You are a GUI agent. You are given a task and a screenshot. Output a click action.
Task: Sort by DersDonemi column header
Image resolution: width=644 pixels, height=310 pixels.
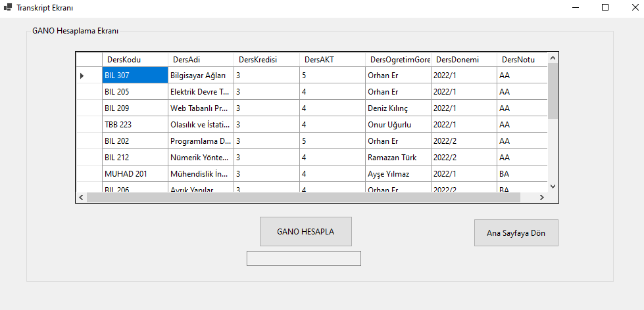click(464, 60)
